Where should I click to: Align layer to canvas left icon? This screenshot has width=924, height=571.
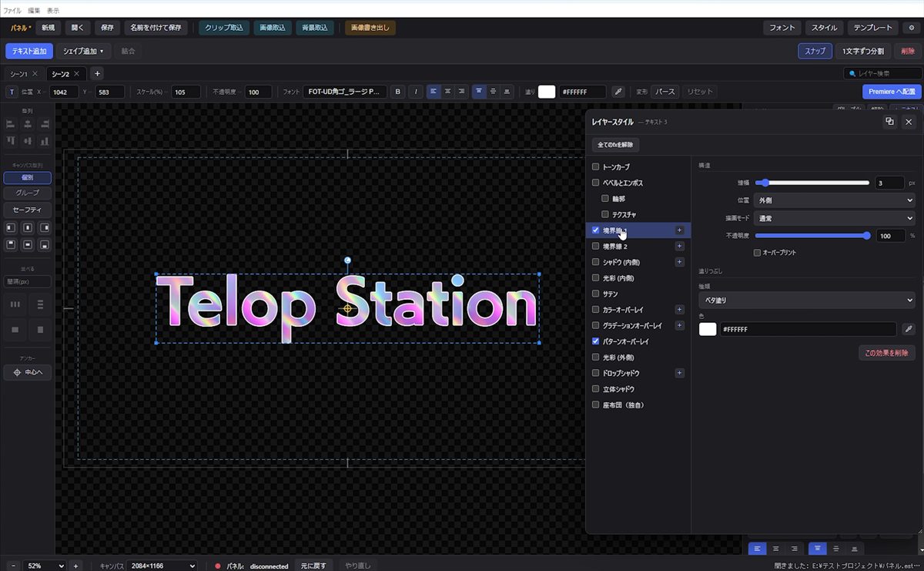(12, 228)
